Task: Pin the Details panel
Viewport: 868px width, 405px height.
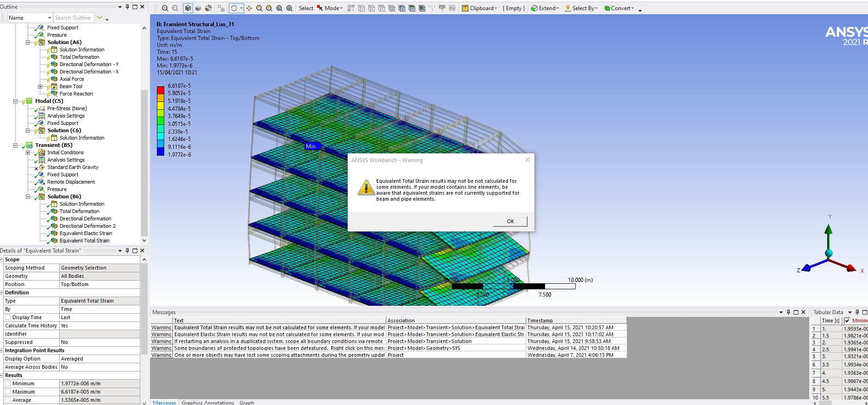Action: click(128, 251)
